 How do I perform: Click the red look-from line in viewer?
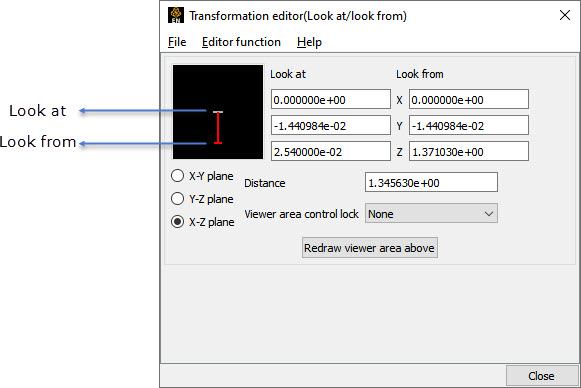tap(218, 128)
